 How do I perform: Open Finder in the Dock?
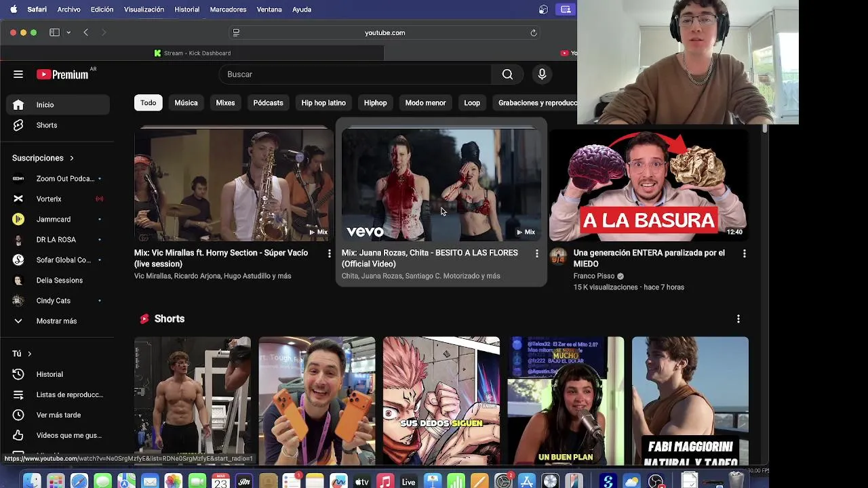click(x=32, y=481)
